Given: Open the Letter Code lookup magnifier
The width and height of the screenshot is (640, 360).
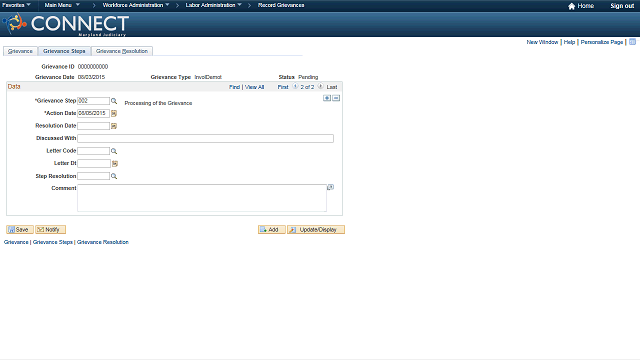Looking at the screenshot, I should click(114, 151).
